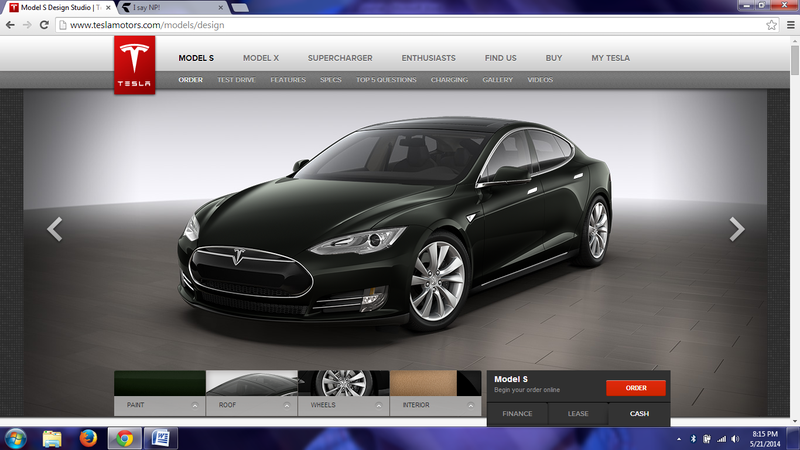The height and width of the screenshot is (450, 800).
Task: Open File Explorer from the taskbar
Action: pyautogui.click(x=52, y=438)
